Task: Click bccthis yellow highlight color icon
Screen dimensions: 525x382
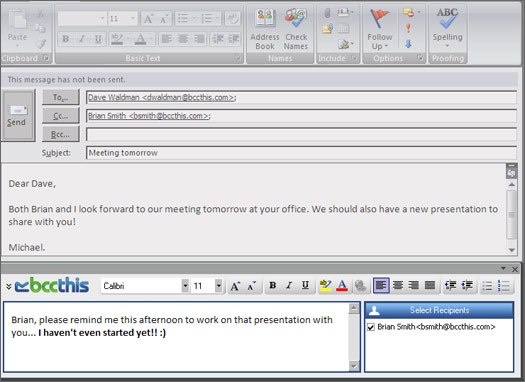Action: [325, 285]
